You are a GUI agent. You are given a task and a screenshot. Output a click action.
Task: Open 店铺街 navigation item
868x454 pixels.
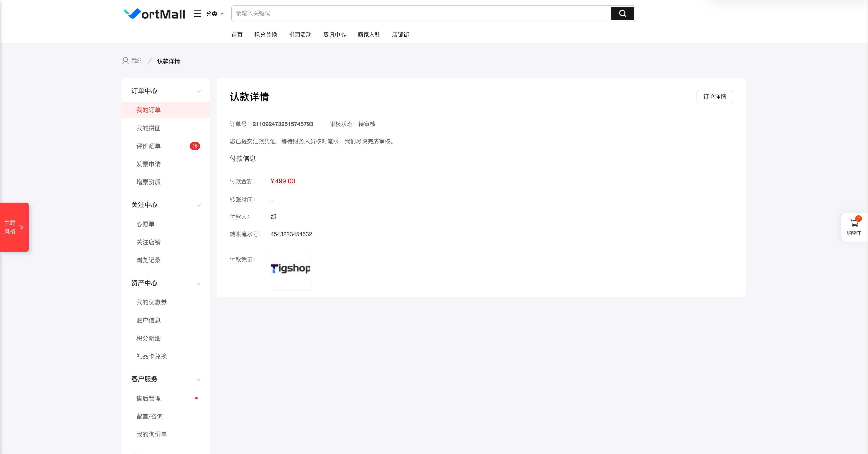tap(400, 35)
